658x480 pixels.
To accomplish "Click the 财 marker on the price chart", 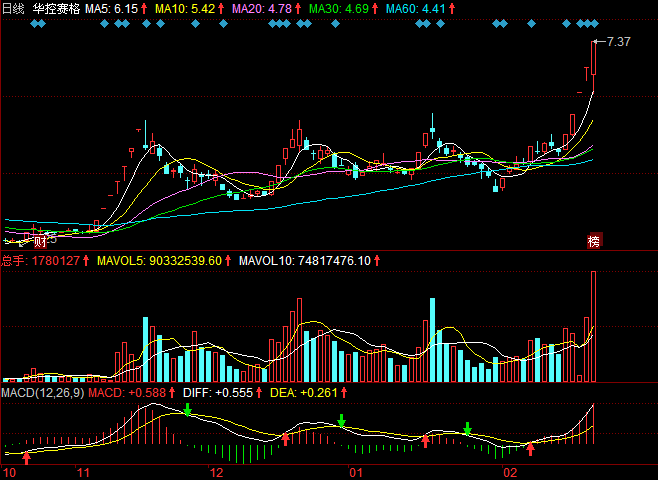I will pyautogui.click(x=40, y=240).
